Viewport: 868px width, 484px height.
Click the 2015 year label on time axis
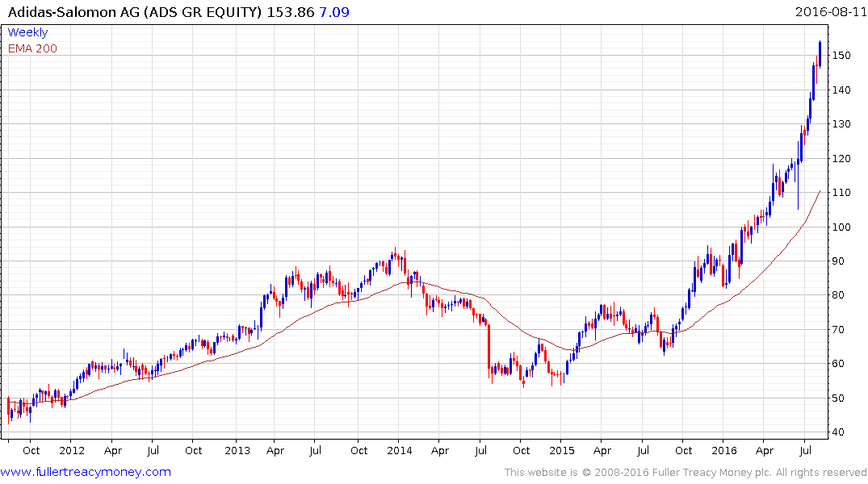click(x=562, y=450)
